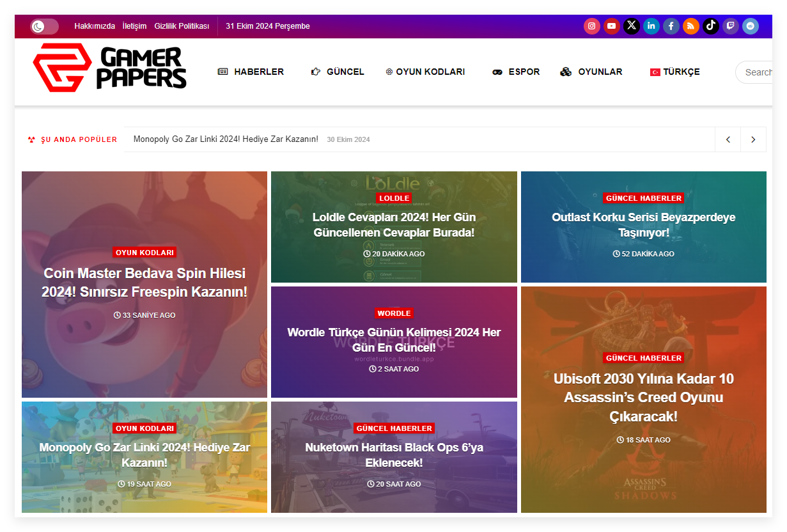The image size is (787, 532).
Task: Click the RSS feed icon
Action: pos(691,26)
